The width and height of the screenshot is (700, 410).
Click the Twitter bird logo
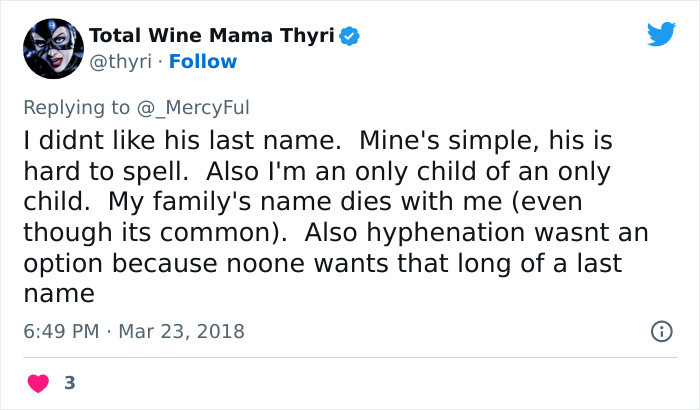tap(661, 35)
